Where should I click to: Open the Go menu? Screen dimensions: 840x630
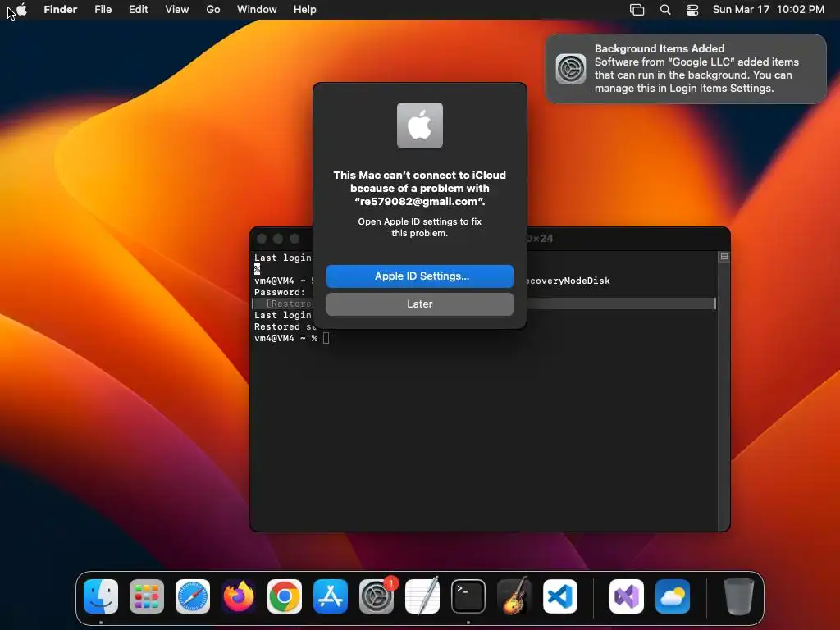[x=213, y=9]
